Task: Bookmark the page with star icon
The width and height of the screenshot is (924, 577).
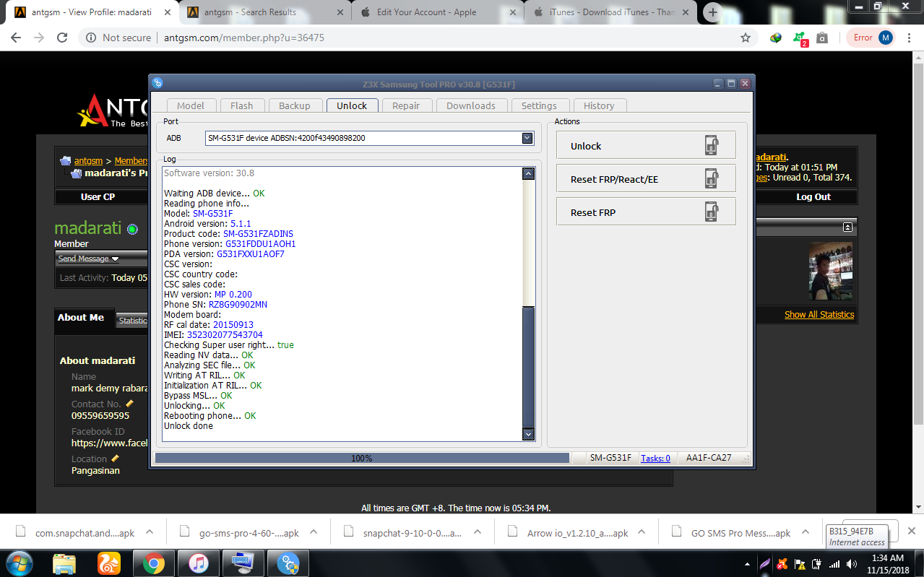Action: point(746,38)
